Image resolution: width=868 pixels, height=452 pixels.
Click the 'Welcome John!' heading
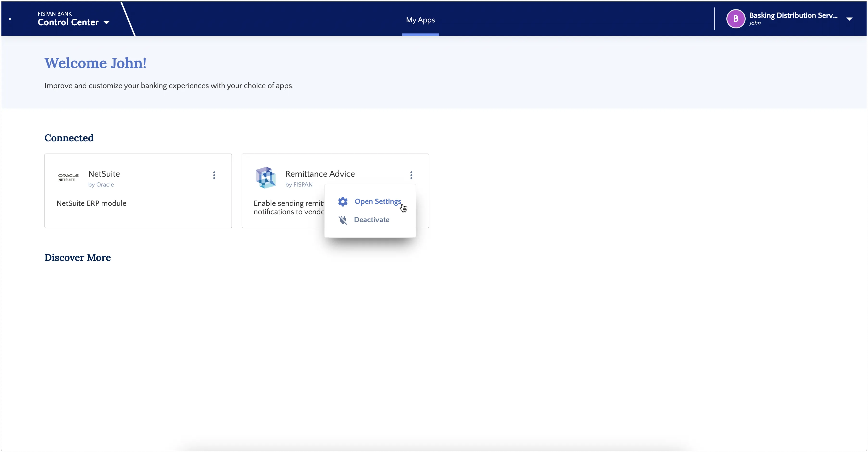pyautogui.click(x=95, y=63)
